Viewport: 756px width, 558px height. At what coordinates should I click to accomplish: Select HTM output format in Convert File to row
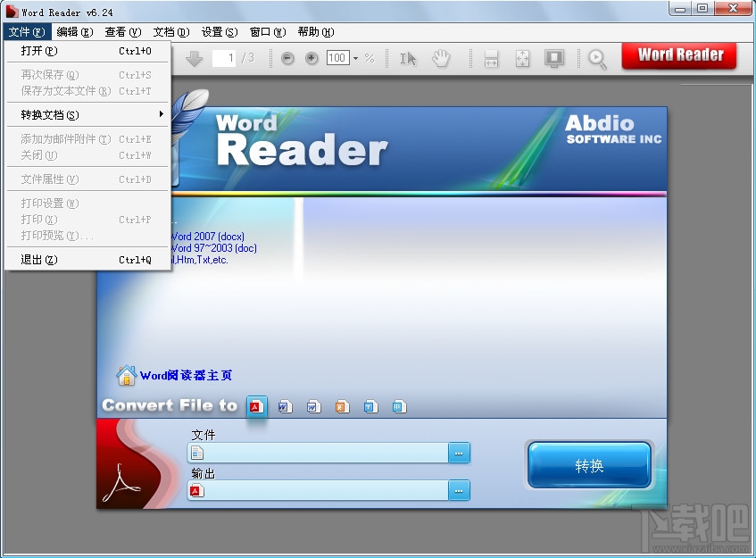[399, 406]
